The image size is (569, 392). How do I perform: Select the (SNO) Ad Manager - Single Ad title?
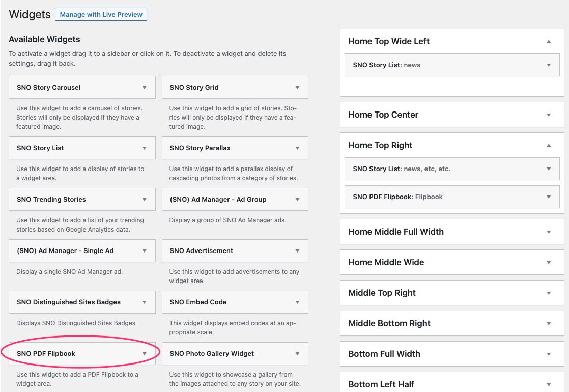[x=65, y=251]
